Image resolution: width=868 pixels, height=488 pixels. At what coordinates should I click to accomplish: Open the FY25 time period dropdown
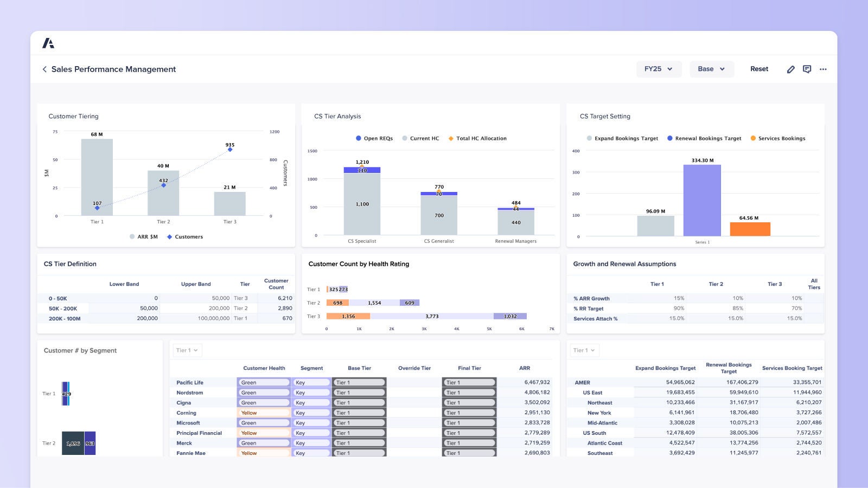(659, 69)
